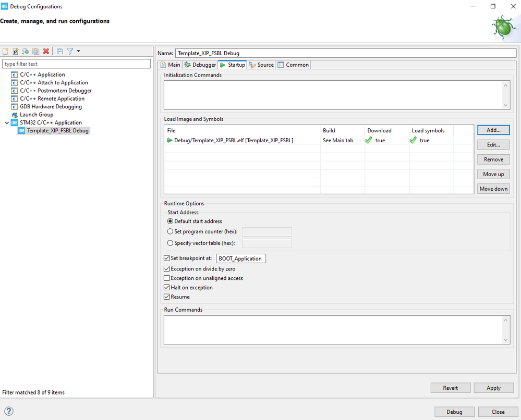
Task: Click the green bug debug icon
Action: (504, 28)
